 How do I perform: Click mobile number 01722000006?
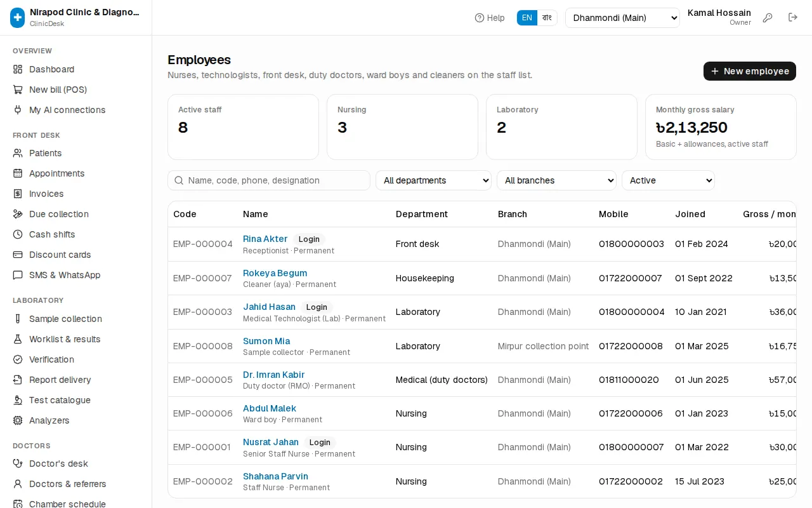[x=631, y=413]
